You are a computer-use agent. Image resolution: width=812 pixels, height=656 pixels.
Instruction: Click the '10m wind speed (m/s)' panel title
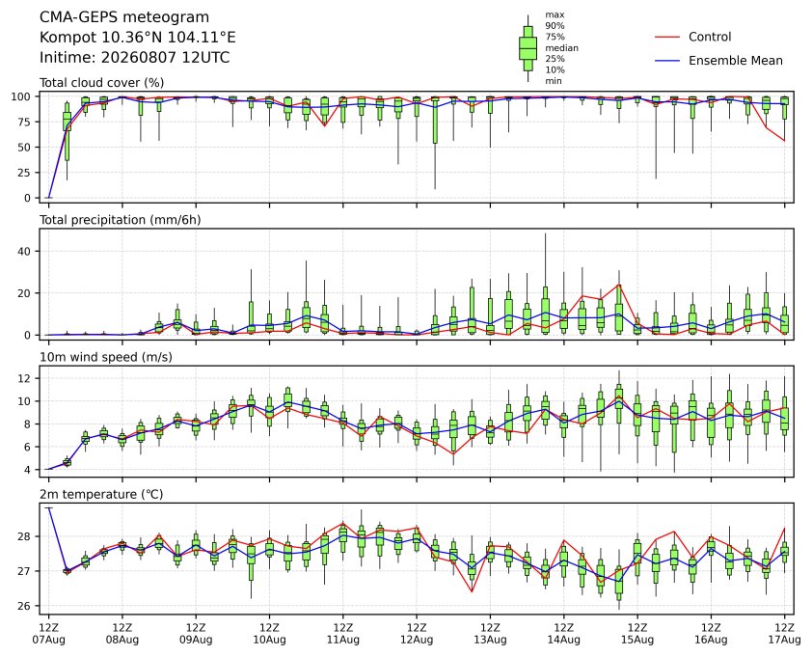pos(106,358)
